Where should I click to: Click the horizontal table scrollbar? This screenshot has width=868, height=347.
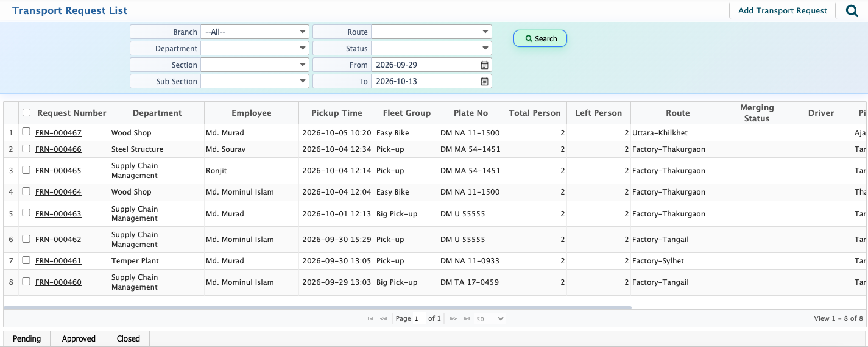317,307
